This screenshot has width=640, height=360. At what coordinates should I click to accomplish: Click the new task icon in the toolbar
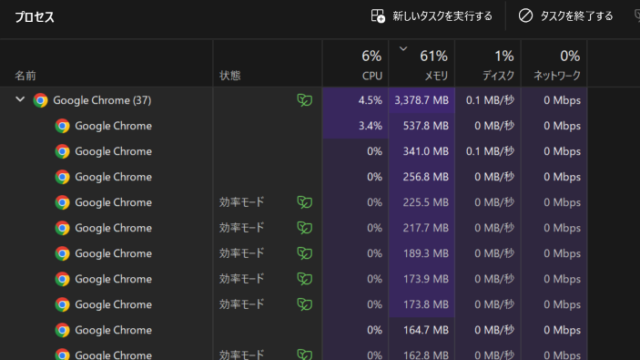point(378,16)
